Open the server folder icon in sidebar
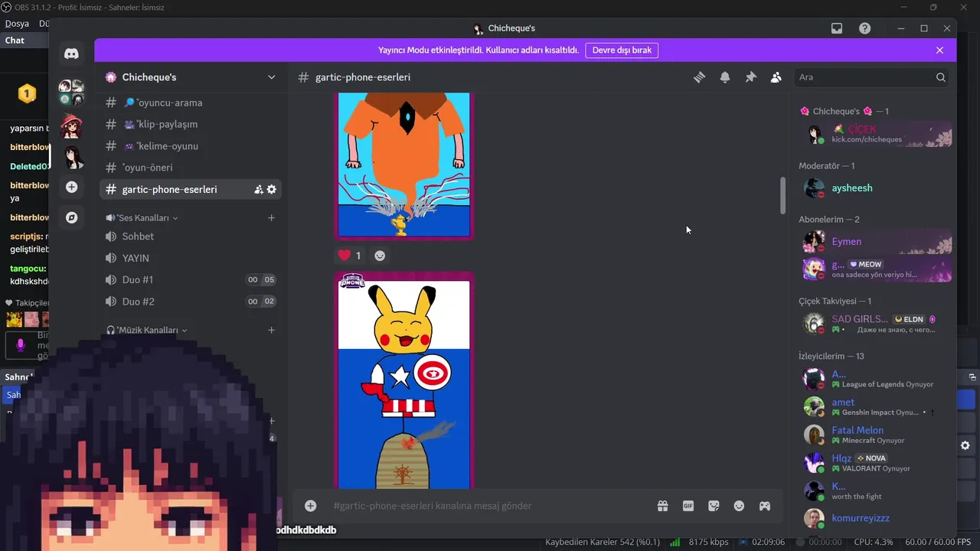980x551 pixels. [71, 92]
